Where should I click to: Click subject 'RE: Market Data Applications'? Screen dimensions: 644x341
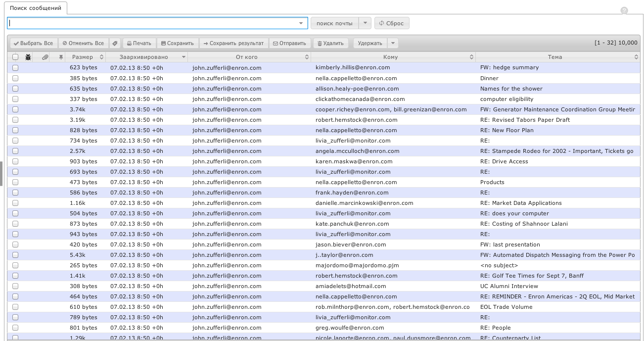[521, 203]
